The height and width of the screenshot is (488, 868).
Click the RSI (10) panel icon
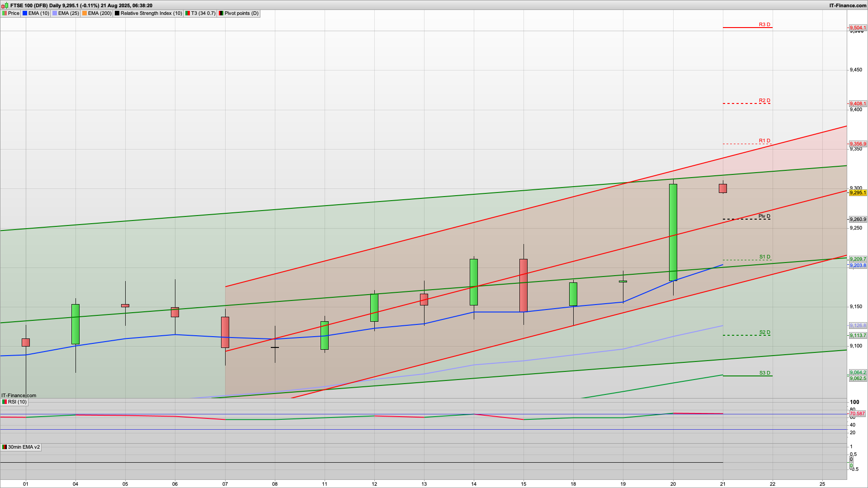(5, 402)
